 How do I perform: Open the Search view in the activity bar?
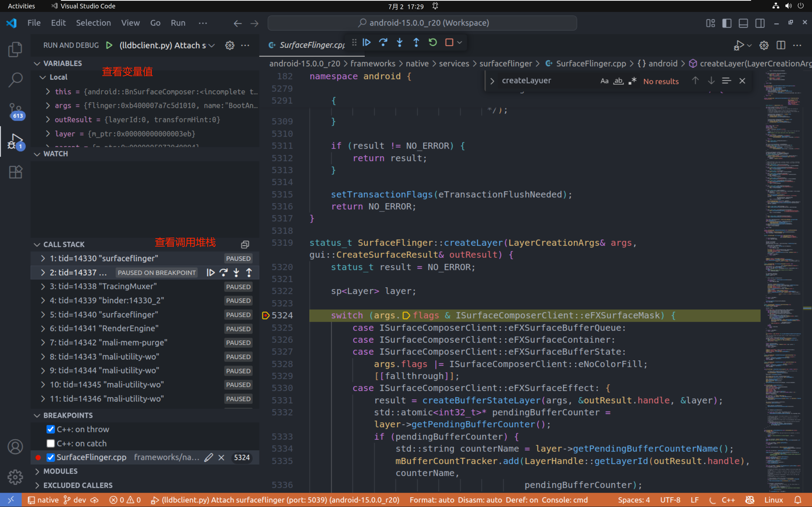tap(15, 80)
